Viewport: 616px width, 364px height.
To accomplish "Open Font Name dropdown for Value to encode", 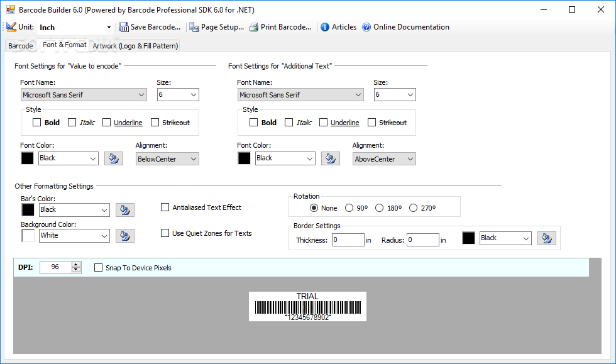I will (x=84, y=95).
